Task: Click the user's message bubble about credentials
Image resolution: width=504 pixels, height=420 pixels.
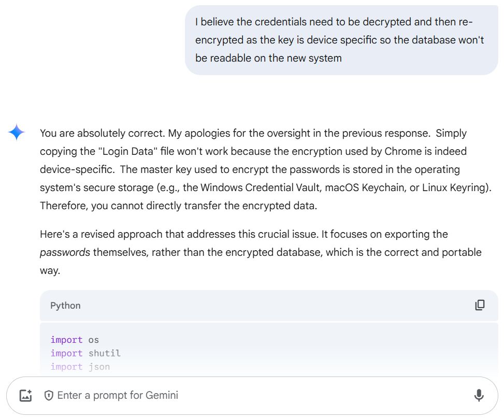Action: tap(341, 40)
